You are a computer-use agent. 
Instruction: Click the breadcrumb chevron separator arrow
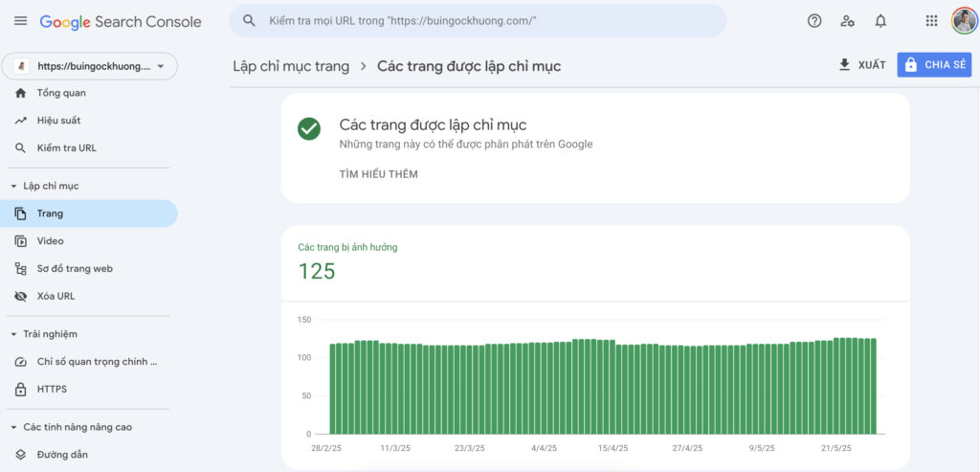[363, 66]
